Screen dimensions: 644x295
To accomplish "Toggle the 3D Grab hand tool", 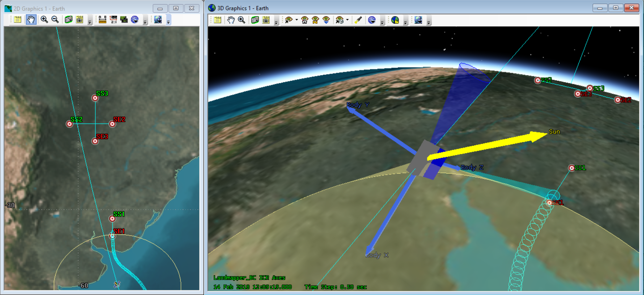I will (231, 20).
